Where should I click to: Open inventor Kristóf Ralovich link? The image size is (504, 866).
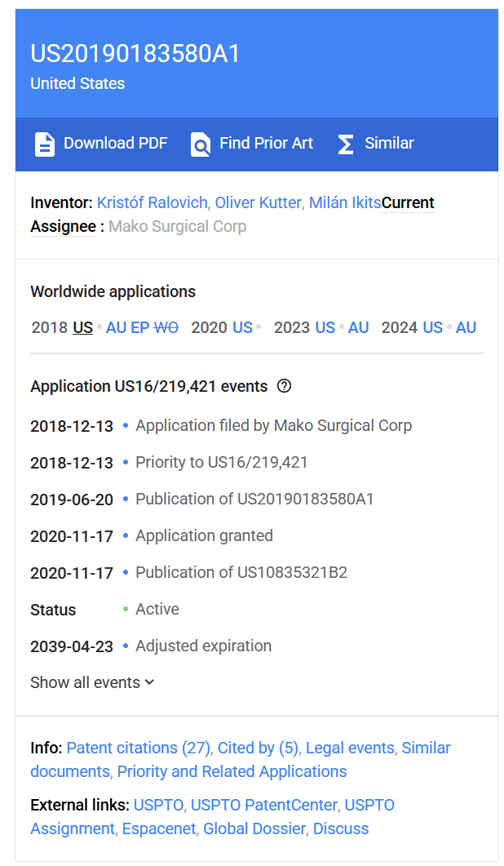point(153,202)
